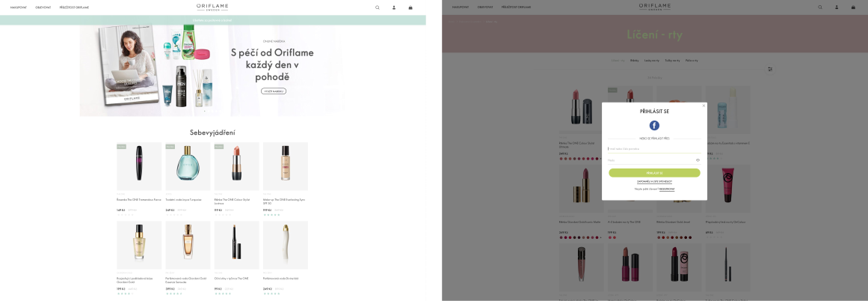The height and width of the screenshot is (301, 868).
Task: Click the banner headline S péčí od Oriflame
Action: pyautogui.click(x=272, y=65)
